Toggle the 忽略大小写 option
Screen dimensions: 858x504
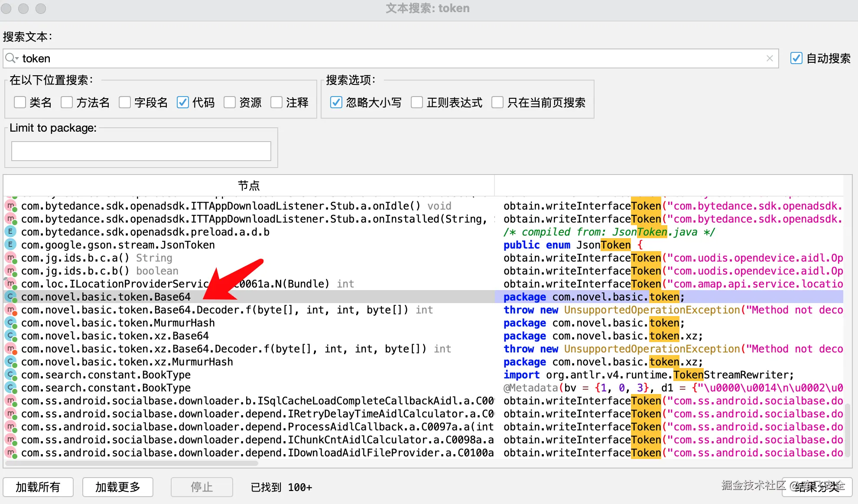tap(336, 102)
